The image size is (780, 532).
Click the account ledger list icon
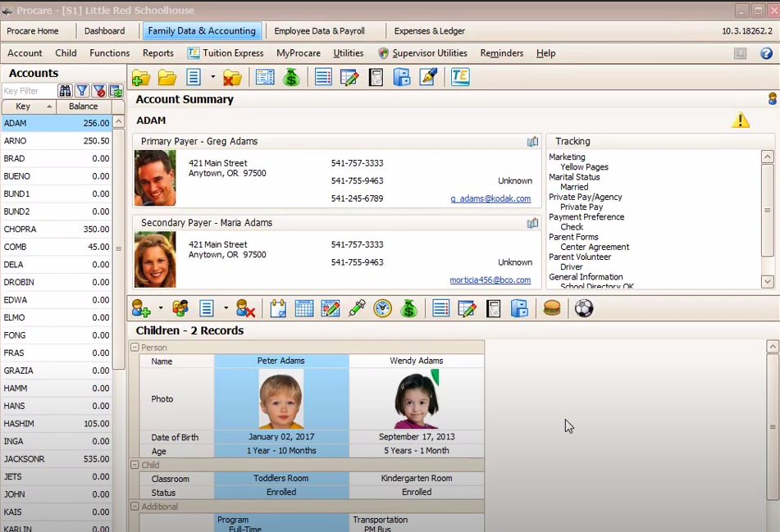click(x=323, y=78)
